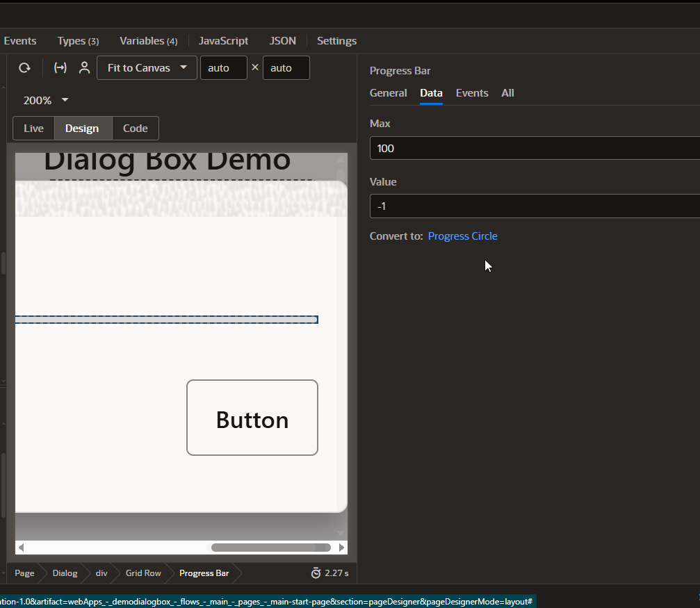Click the right arrow of horizontal scrollbar
The width and height of the screenshot is (700, 608).
point(341,548)
